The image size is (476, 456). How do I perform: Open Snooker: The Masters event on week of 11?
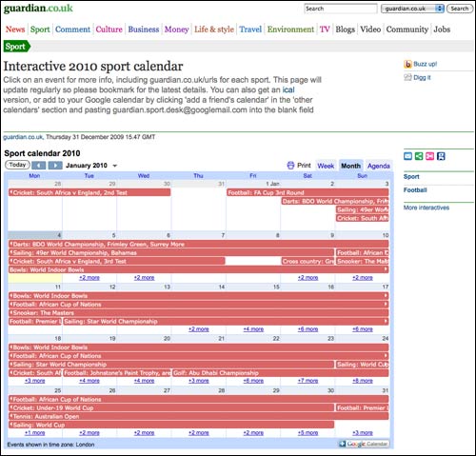pos(199,312)
